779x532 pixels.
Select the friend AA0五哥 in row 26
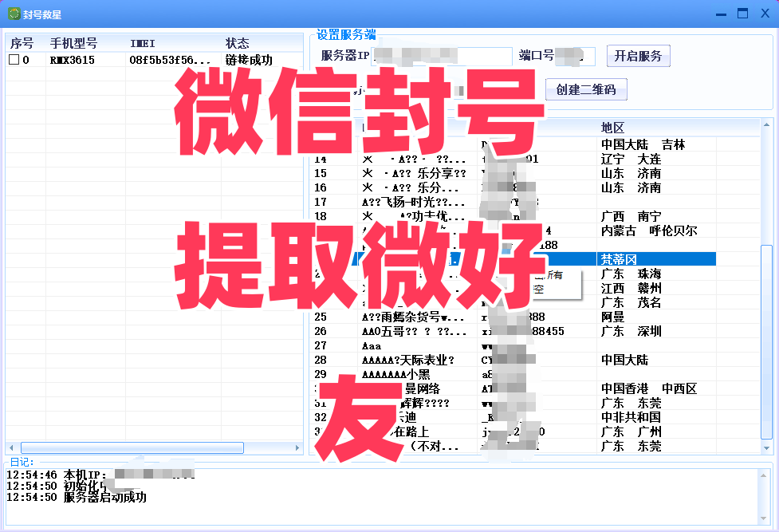(415, 331)
